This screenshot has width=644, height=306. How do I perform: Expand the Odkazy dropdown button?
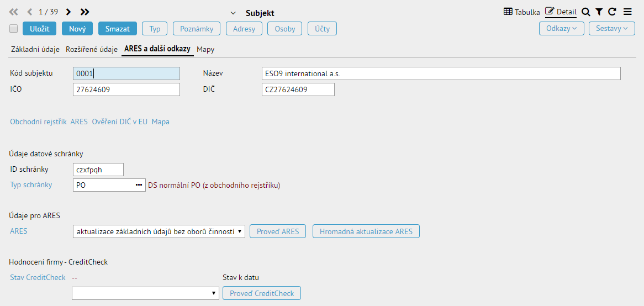tap(562, 29)
